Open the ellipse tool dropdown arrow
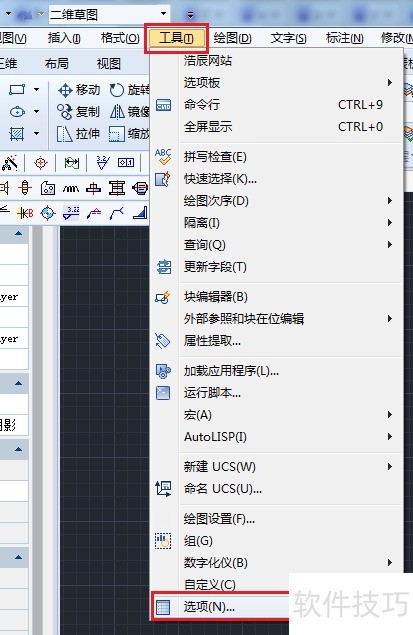The height and width of the screenshot is (635, 413). pos(36,111)
